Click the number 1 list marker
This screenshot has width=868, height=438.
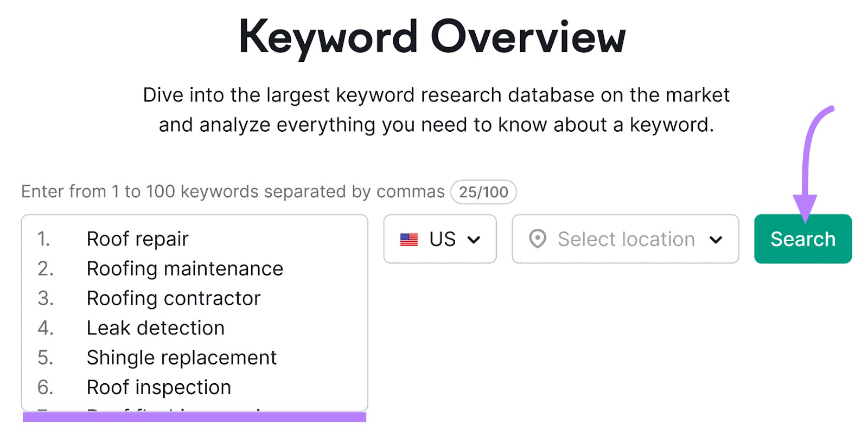43,239
